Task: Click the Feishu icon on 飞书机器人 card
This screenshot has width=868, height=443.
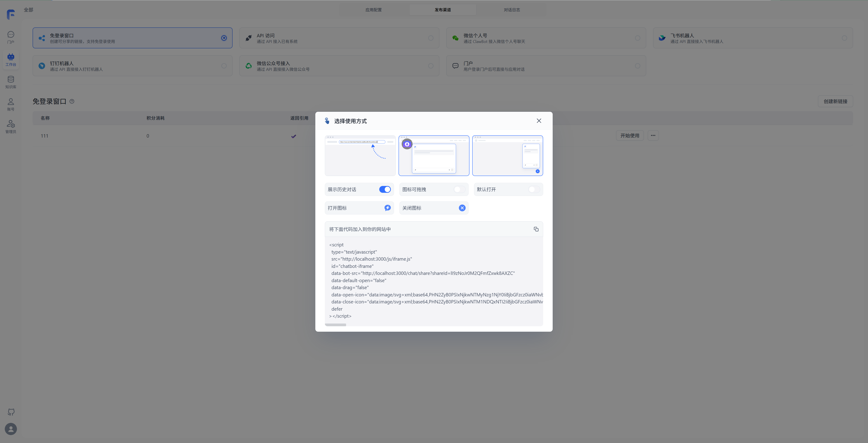Action: tap(662, 38)
